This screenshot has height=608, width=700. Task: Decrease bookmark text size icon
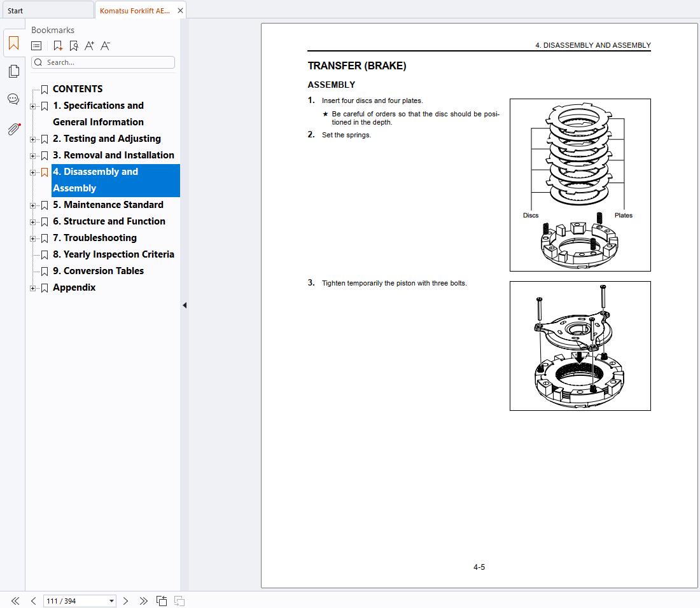[106, 46]
